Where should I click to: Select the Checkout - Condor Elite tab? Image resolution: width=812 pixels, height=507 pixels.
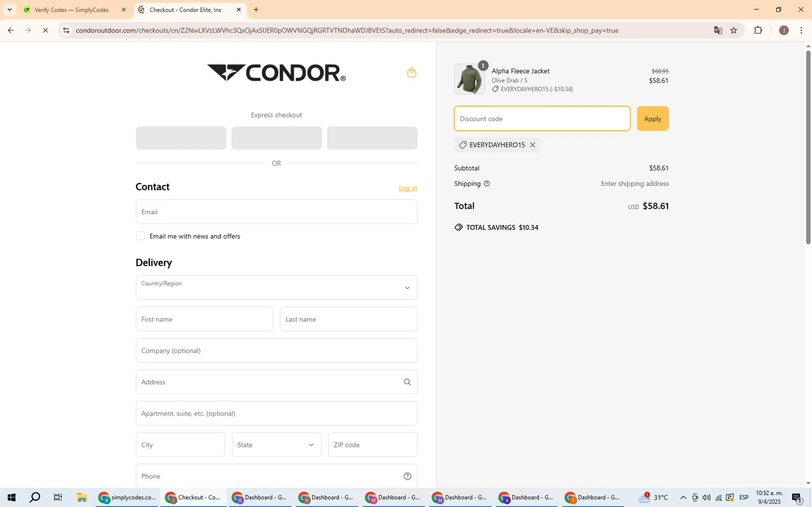point(186,10)
